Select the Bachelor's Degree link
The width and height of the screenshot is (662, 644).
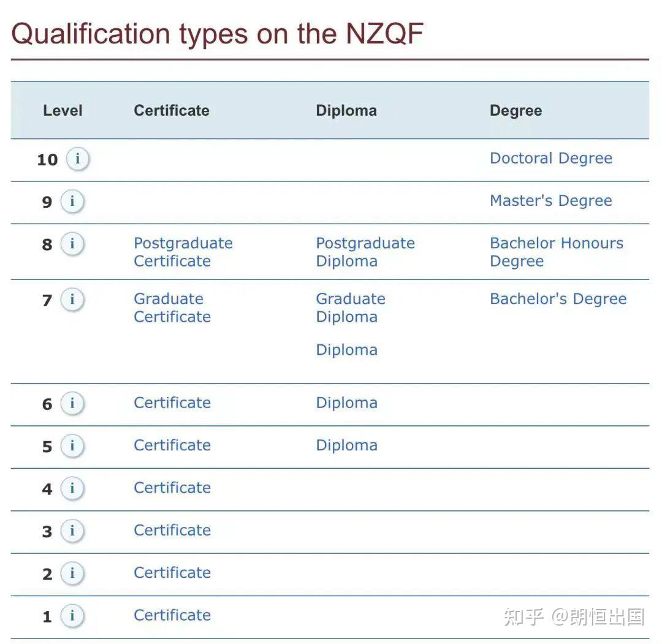[558, 299]
